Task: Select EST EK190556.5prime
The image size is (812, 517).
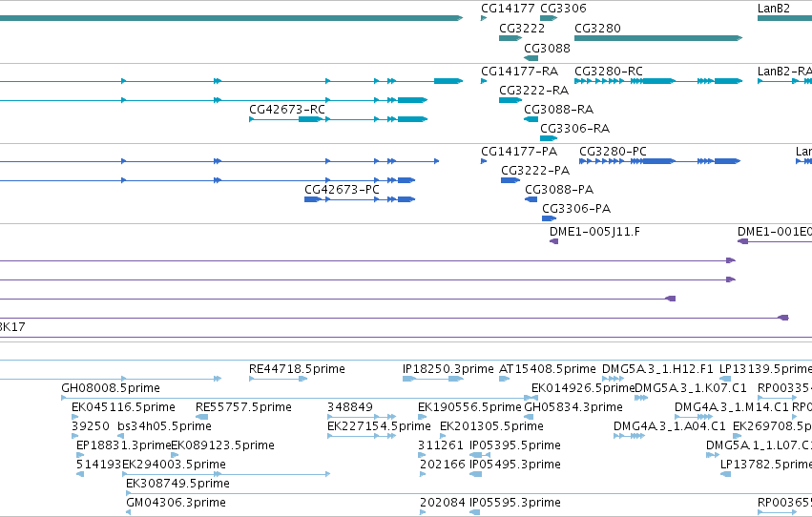Action: (469, 408)
